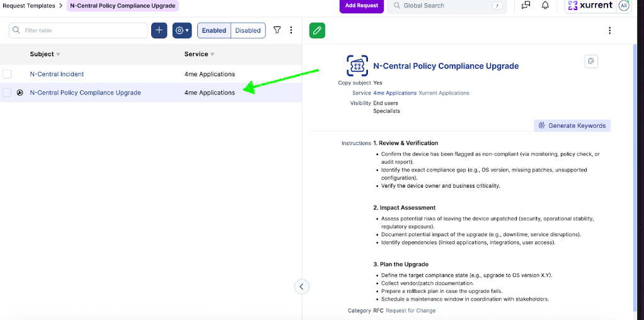Click the search magnifier in Filter table
Image resolution: width=644 pixels, height=320 pixels.
click(x=16, y=30)
